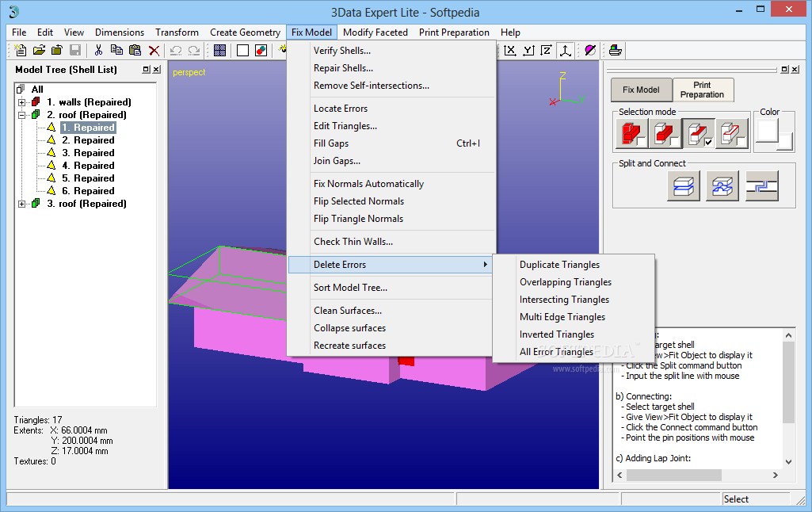Viewport: 812px width, 512px height.
Task: Switch to the Print Preparation side panel tab
Action: (x=702, y=90)
